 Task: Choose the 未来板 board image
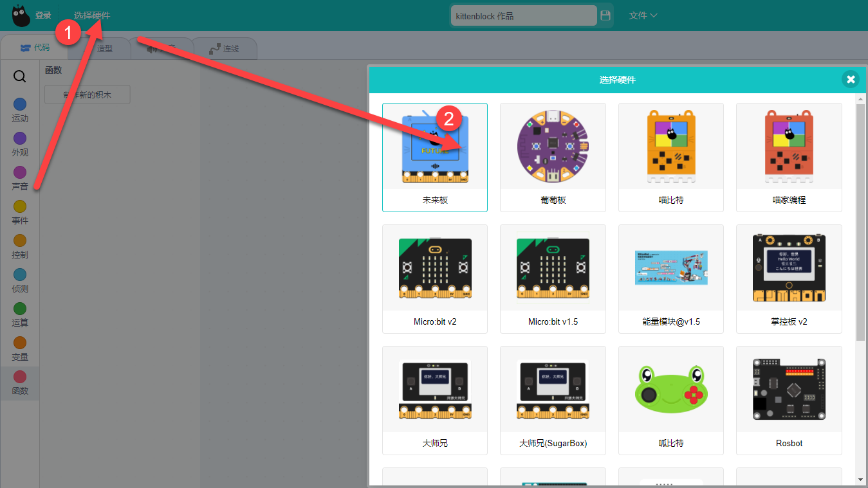(435, 147)
